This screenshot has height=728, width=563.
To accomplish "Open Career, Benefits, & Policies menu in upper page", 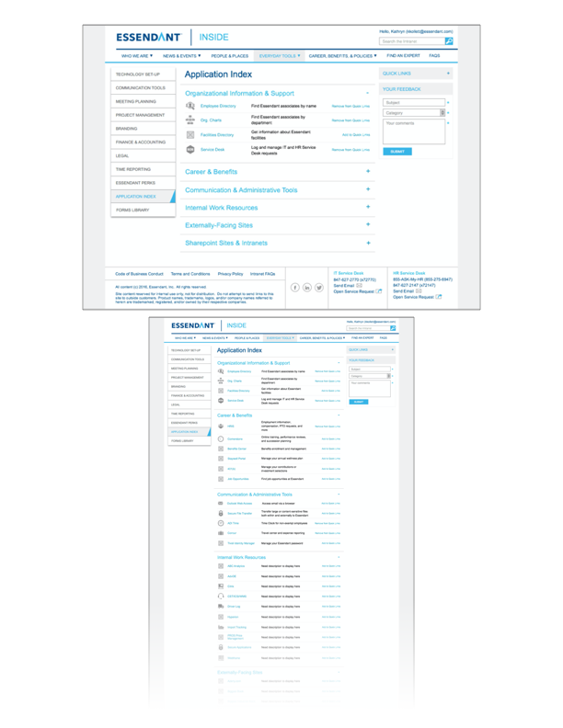I will click(343, 56).
